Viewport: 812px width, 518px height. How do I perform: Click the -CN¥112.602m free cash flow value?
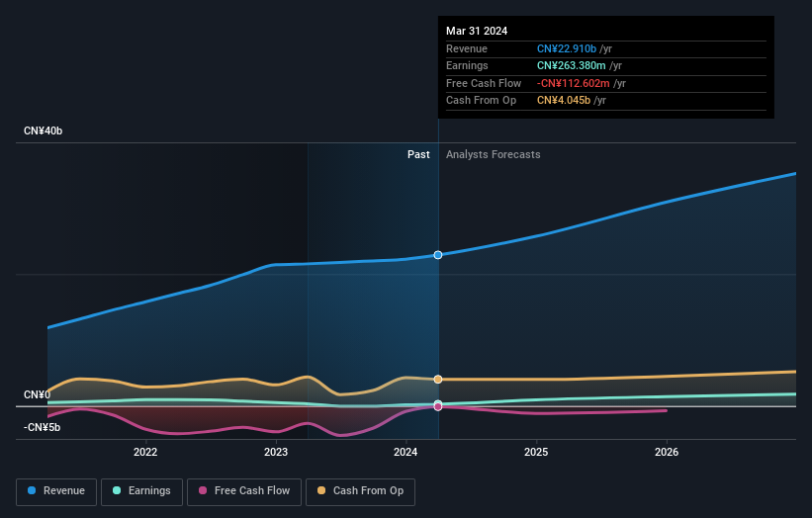(574, 83)
